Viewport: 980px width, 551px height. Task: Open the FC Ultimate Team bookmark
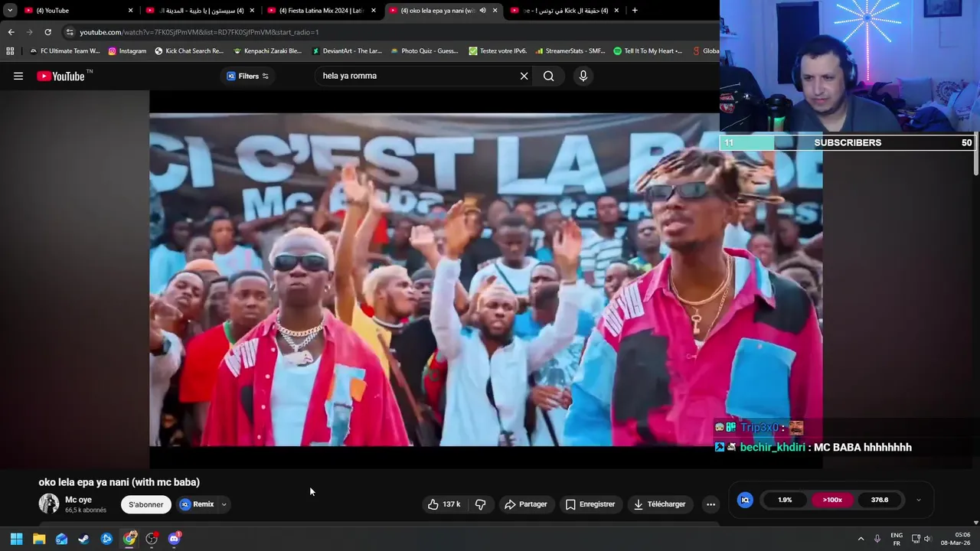[x=64, y=51]
